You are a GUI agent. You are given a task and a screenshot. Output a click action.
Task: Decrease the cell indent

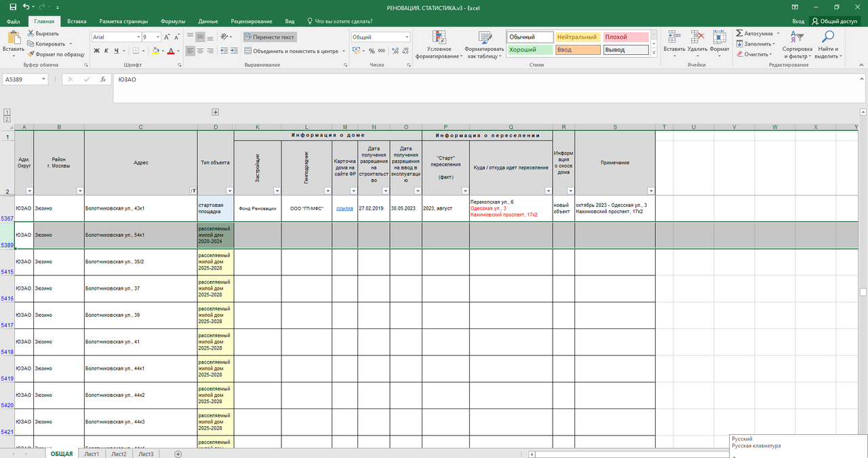224,51
